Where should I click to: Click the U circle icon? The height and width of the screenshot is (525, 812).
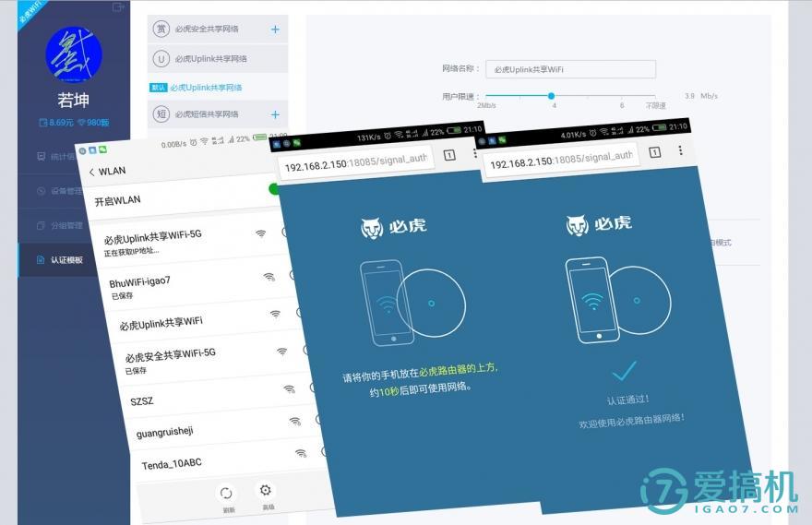point(161,58)
